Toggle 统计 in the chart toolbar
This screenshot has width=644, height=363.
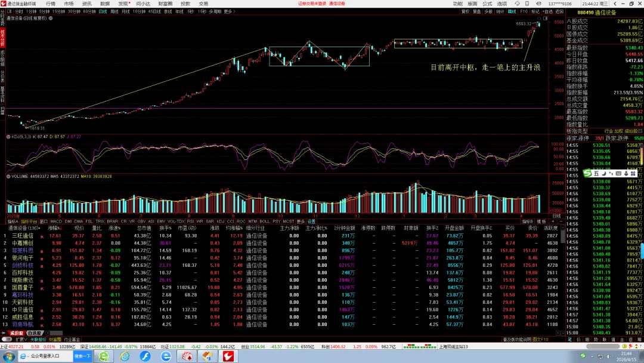pos(500,11)
